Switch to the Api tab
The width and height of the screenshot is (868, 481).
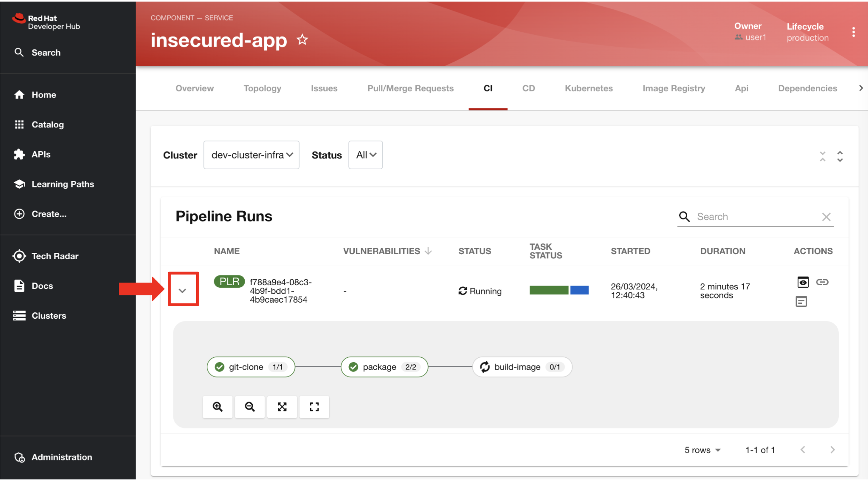pyautogui.click(x=741, y=88)
